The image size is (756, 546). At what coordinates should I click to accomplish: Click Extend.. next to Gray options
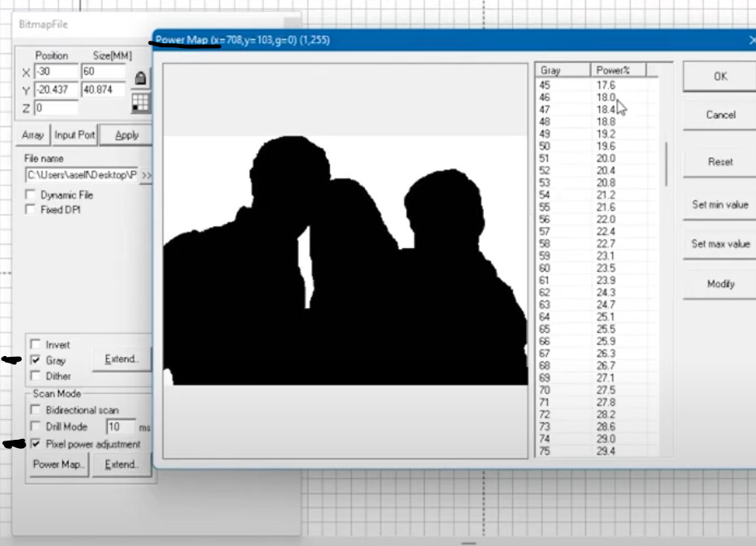pyautogui.click(x=121, y=359)
